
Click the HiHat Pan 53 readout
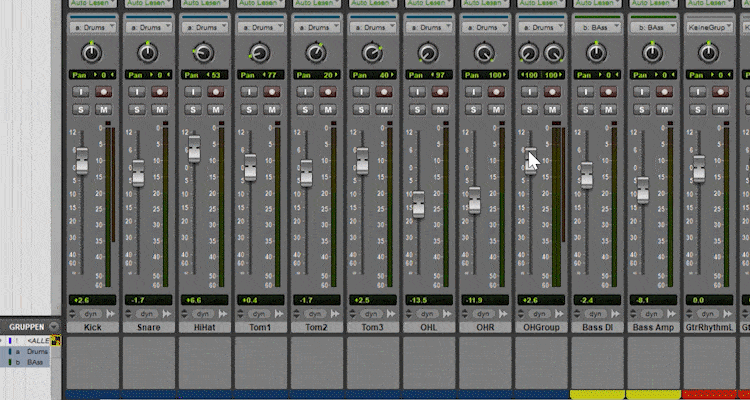coord(205,75)
